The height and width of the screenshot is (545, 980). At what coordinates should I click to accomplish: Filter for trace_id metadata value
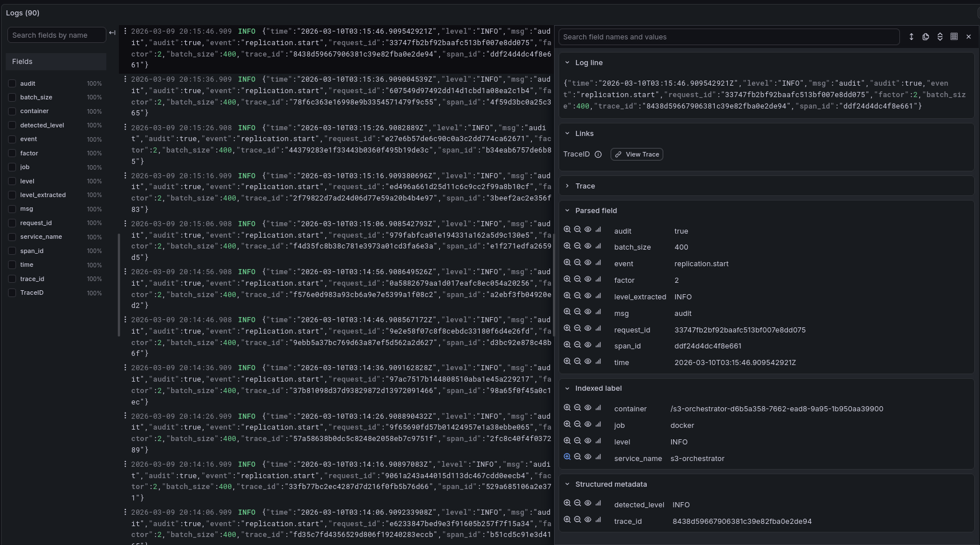pyautogui.click(x=567, y=519)
